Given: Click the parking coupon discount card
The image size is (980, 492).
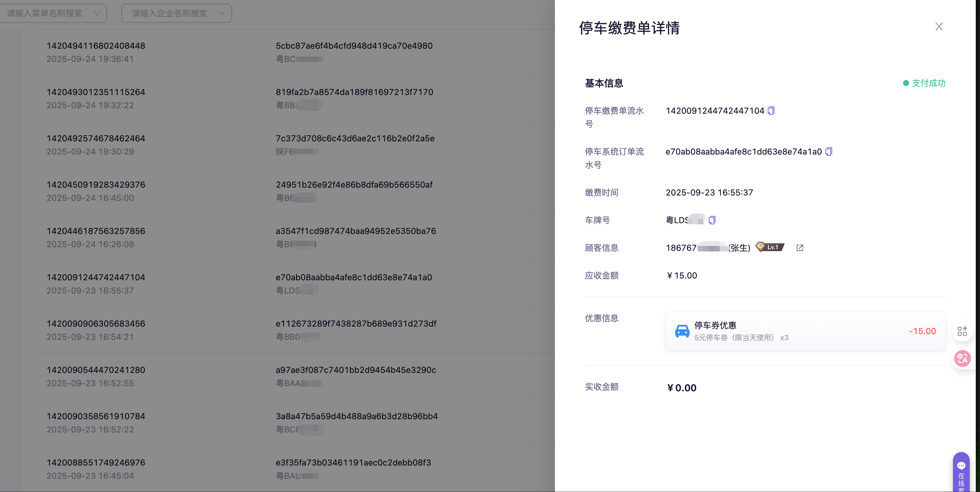Looking at the screenshot, I should [805, 331].
